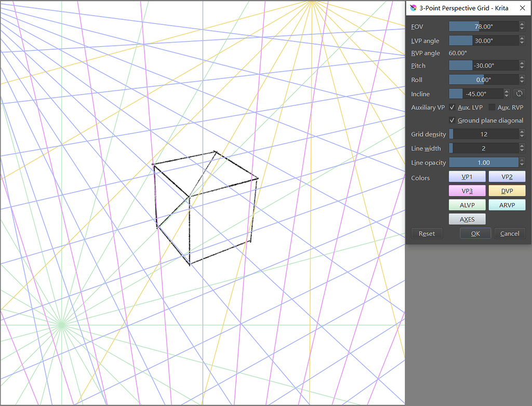Decrease FOV with the down arrow
This screenshot has width=532, height=406.
pos(522,29)
